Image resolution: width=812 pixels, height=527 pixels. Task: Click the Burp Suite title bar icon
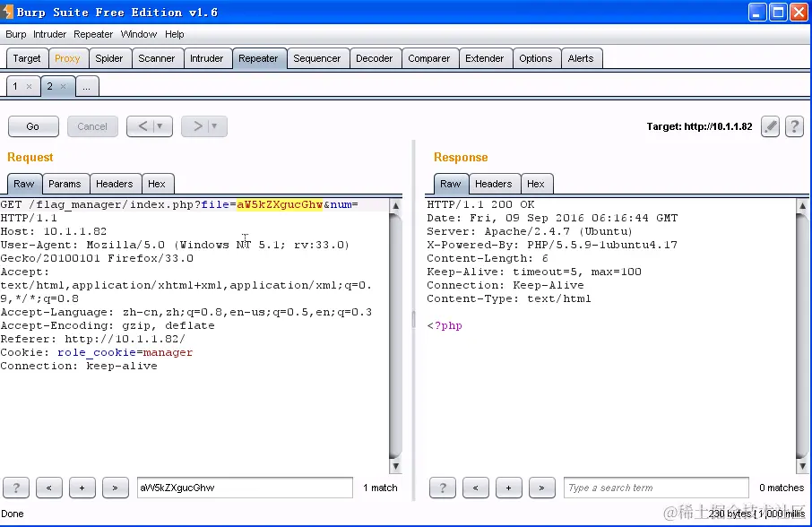(x=7, y=12)
